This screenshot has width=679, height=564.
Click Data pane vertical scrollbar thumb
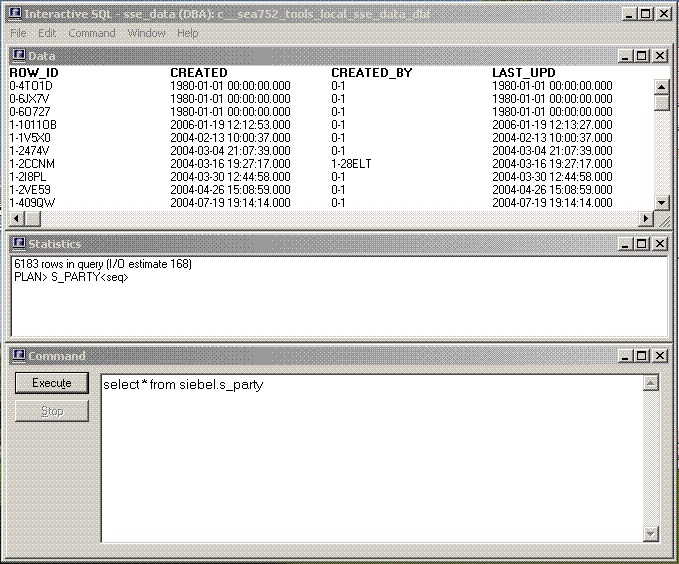pos(661,102)
